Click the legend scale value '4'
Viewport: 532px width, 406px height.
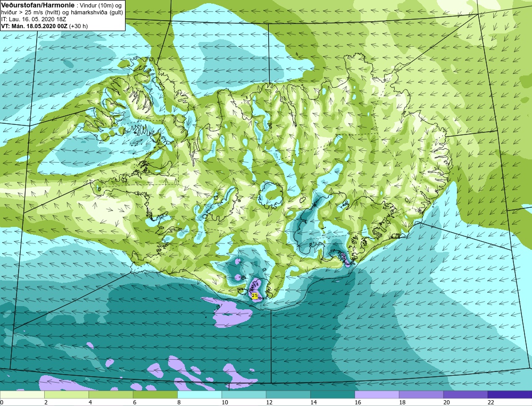tap(90, 402)
